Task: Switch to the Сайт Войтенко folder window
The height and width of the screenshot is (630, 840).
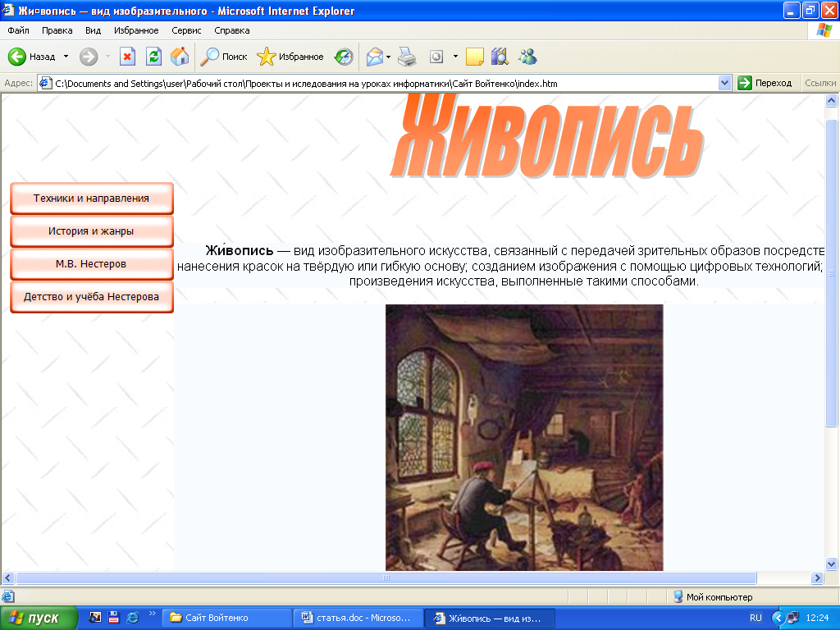Action: (x=227, y=619)
